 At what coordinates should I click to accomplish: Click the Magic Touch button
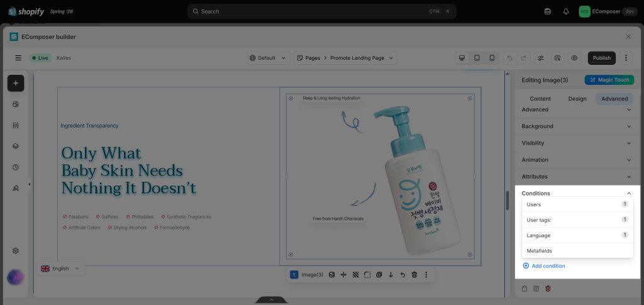point(609,80)
